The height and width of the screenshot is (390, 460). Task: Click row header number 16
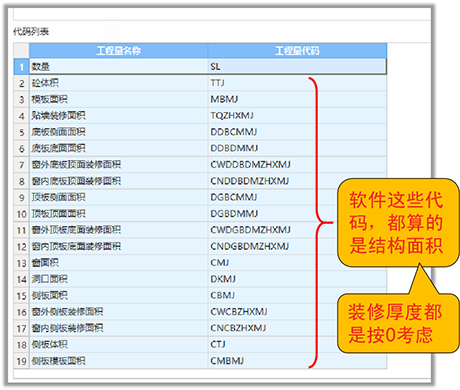(x=22, y=311)
